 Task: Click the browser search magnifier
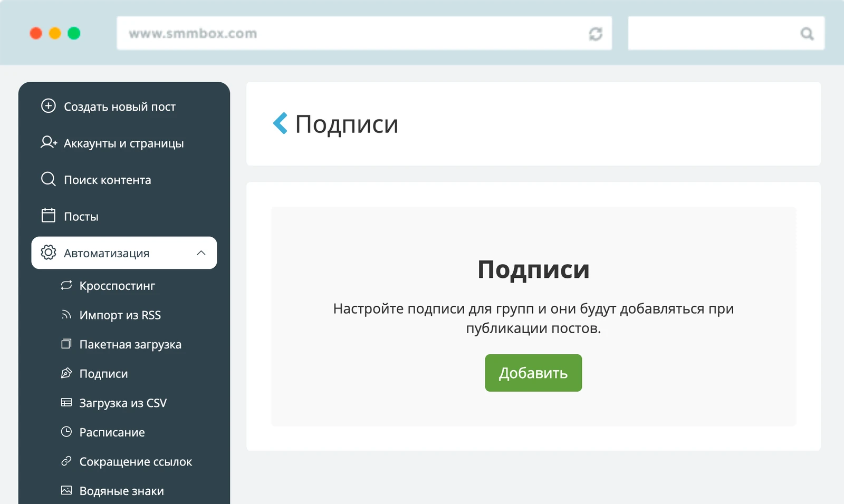[x=807, y=33]
